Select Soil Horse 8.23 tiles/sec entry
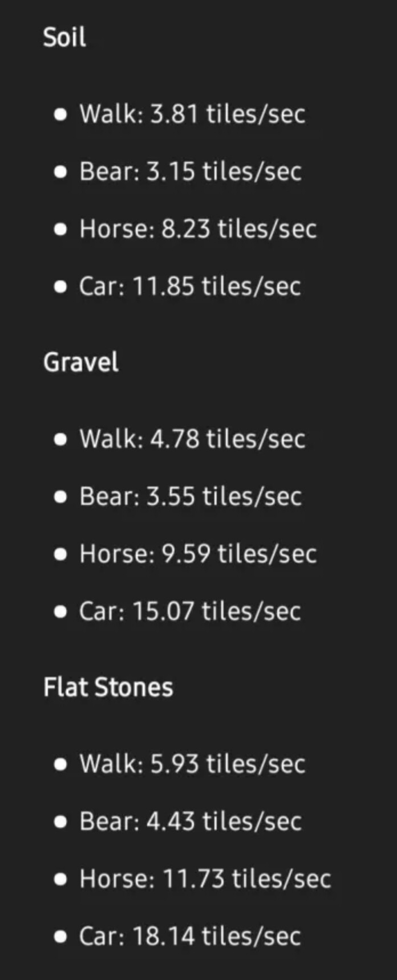This screenshot has height=980, width=397. [x=198, y=229]
